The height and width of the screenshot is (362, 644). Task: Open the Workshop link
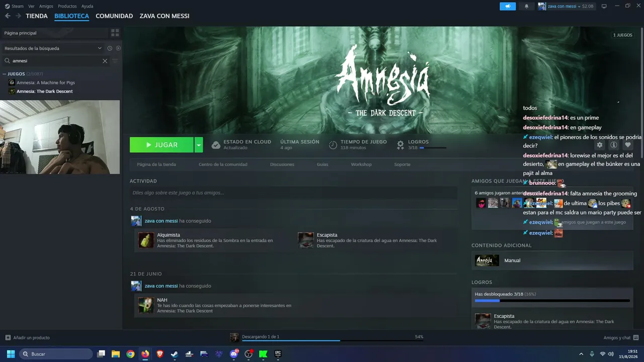[x=361, y=164]
